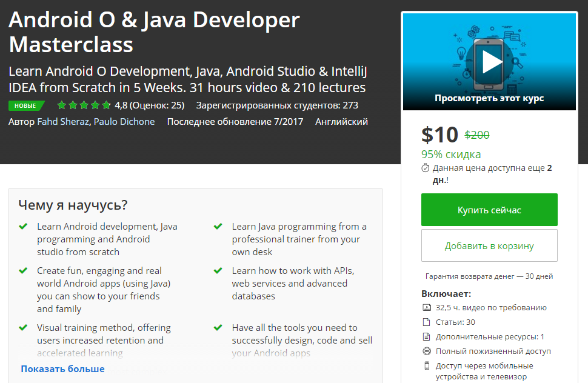Image resolution: width=588 pixels, height=383 pixels.
Task: Click the text Visual training method, offering users
Action: pos(104,341)
